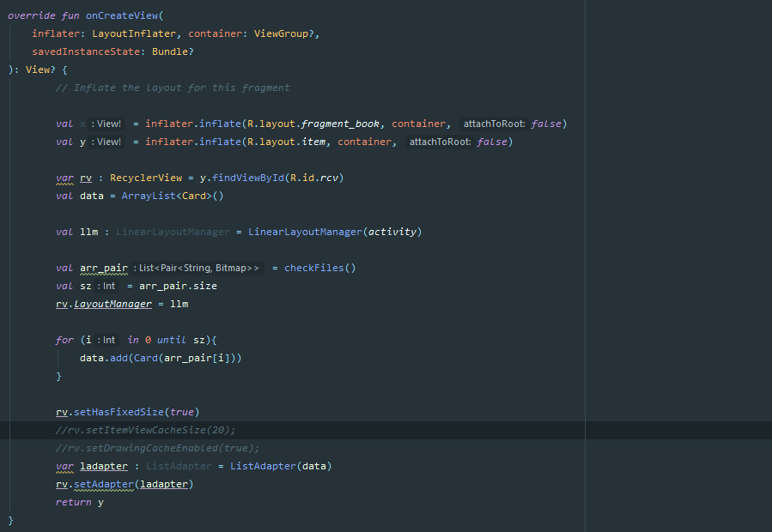Click ArrayList<Card>() constructor
Image resolution: width=772 pixels, height=532 pixels.
click(x=173, y=196)
